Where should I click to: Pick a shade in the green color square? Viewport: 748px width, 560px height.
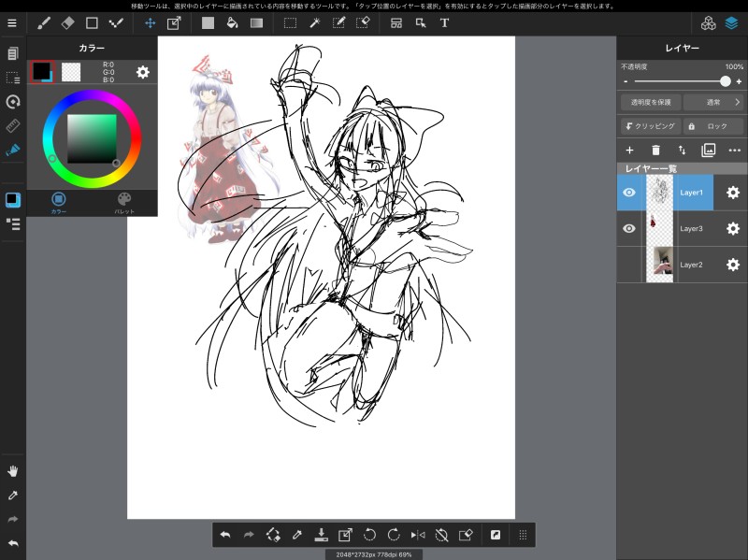pyautogui.click(x=92, y=138)
